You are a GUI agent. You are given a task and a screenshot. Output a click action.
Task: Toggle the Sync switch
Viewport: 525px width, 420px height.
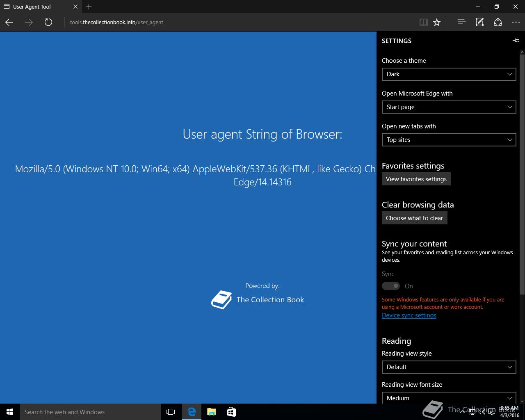pyautogui.click(x=391, y=286)
